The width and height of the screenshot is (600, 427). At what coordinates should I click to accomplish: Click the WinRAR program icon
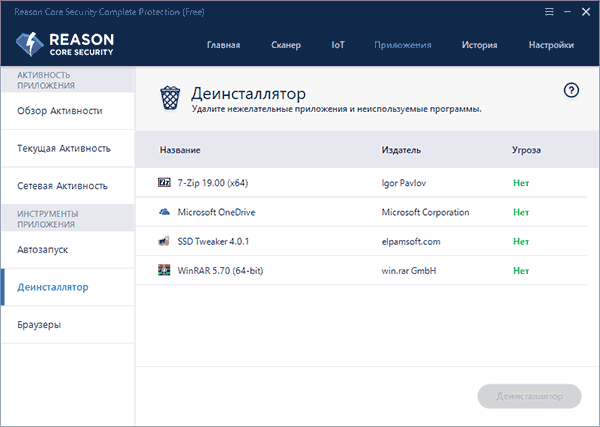(x=165, y=270)
